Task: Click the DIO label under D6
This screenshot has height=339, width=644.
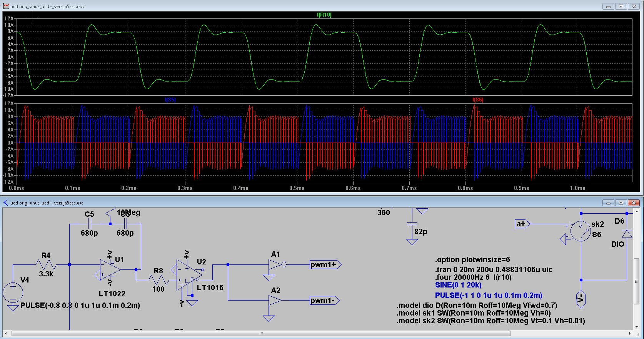Action: coord(617,244)
